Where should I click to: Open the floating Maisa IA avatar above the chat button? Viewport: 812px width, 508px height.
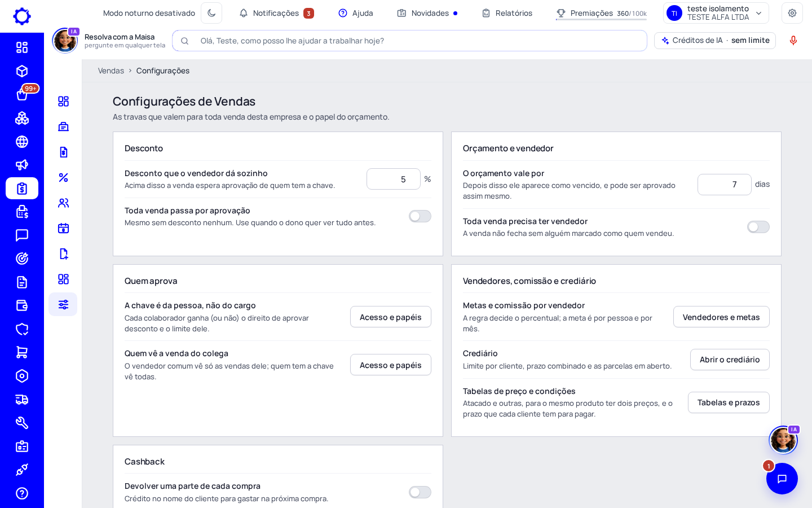pyautogui.click(x=783, y=440)
